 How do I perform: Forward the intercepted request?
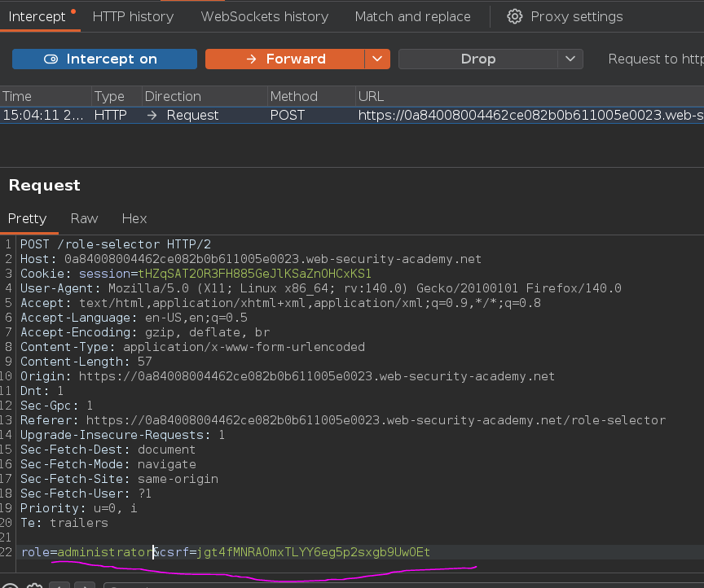click(284, 59)
